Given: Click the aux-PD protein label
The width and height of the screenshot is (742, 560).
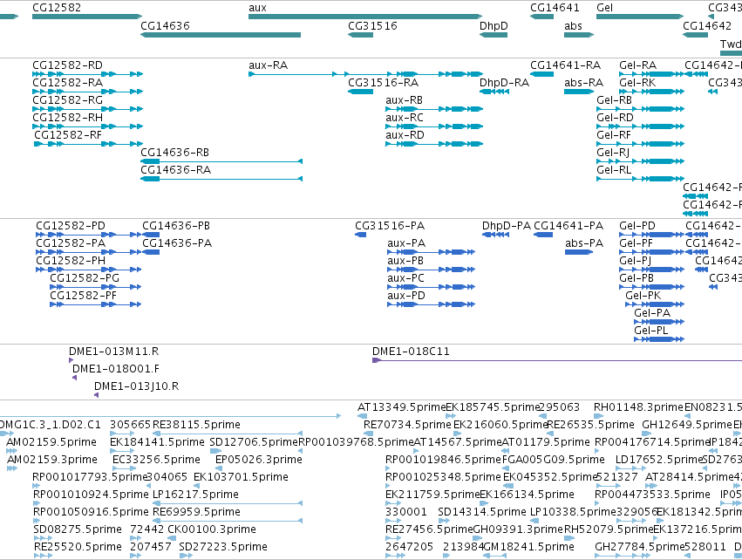Looking at the screenshot, I should 406,296.
